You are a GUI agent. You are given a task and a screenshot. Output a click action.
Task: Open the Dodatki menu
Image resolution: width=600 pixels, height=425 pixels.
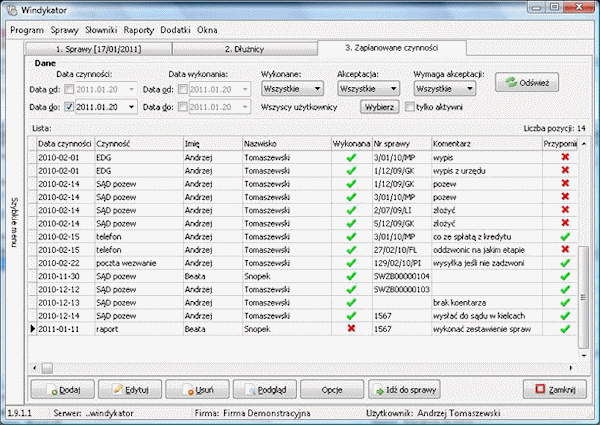tap(175, 30)
